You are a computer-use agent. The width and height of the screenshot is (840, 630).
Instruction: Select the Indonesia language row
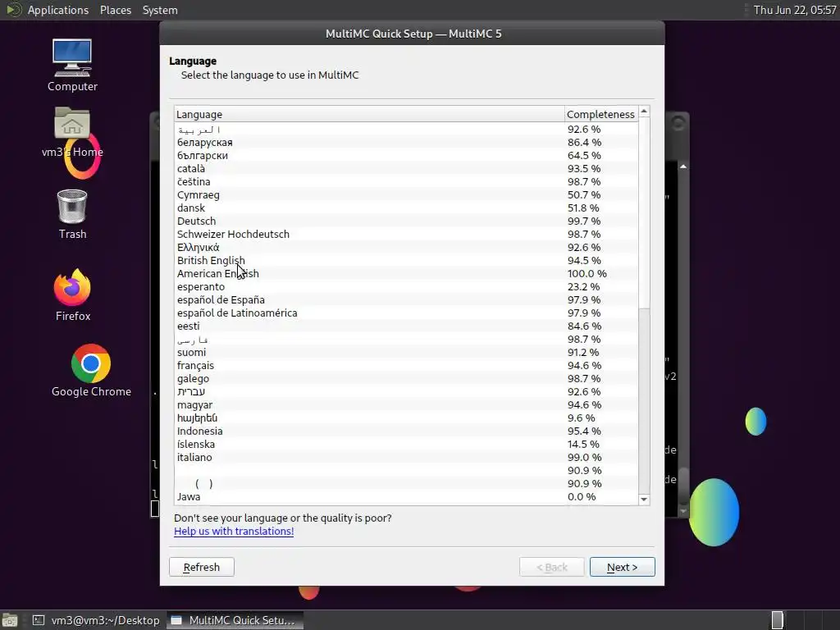point(406,431)
